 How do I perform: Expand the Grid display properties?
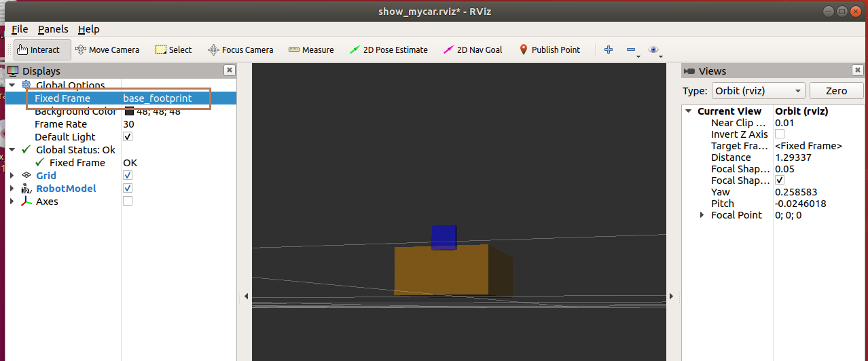coord(12,175)
